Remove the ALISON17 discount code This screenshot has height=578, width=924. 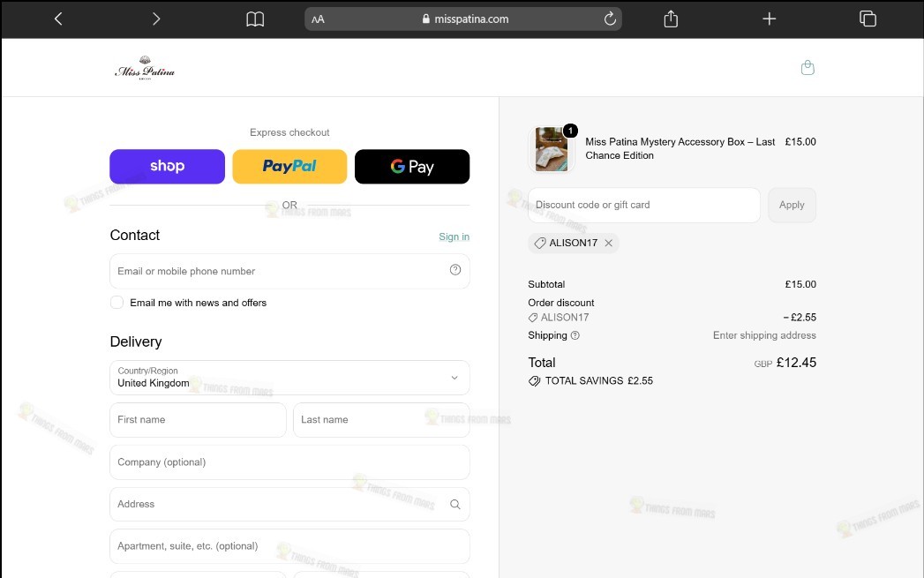tap(609, 243)
